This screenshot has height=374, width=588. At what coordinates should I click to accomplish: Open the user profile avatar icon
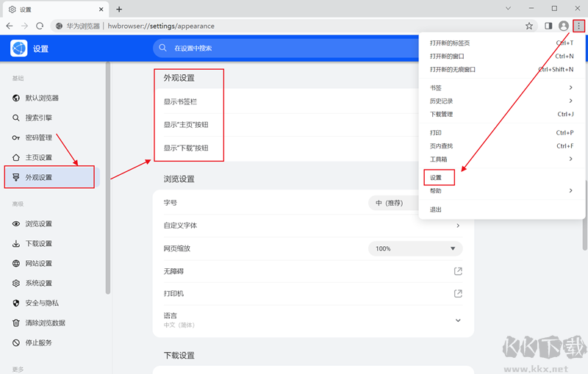point(563,26)
